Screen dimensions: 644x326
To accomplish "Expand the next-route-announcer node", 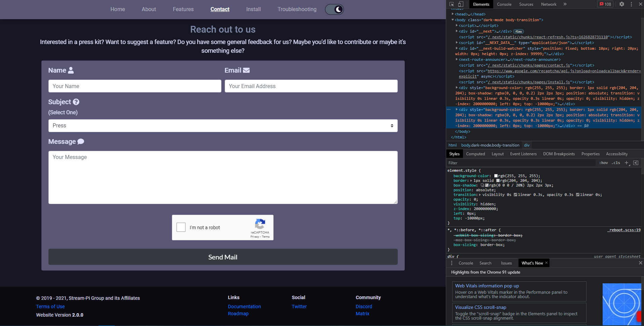I will point(457,59).
